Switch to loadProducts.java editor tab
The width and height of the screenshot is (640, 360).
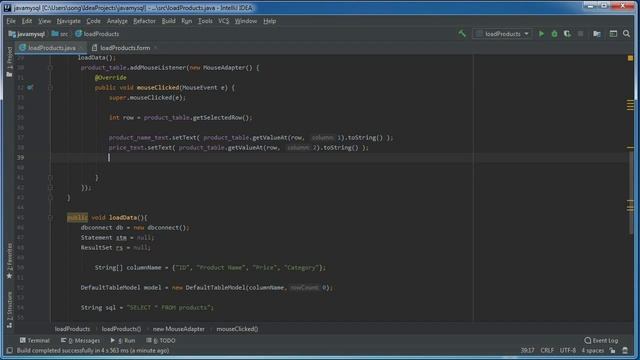click(x=52, y=48)
